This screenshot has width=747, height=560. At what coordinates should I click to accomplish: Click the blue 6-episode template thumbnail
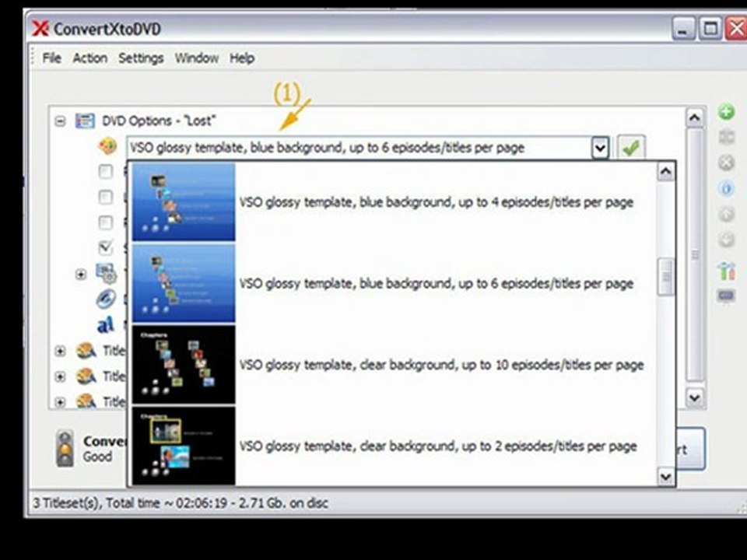tap(184, 283)
